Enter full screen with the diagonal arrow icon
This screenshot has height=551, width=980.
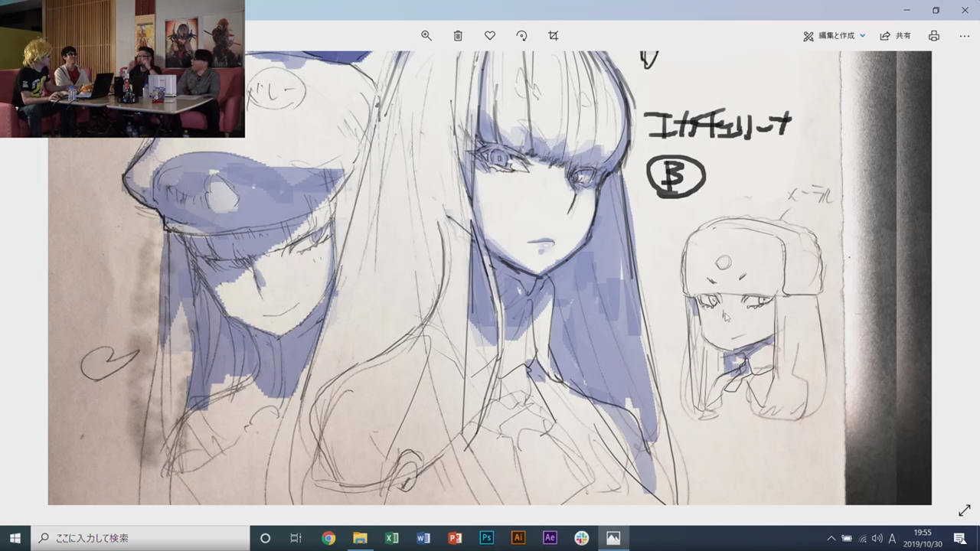coord(965,510)
